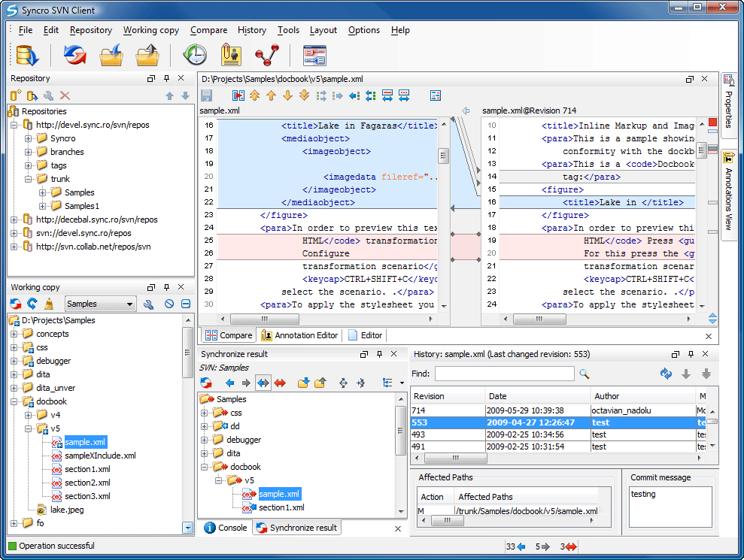The height and width of the screenshot is (560, 744).
Task: Expand the debugger folder in Synchronize result
Action: coord(205,440)
